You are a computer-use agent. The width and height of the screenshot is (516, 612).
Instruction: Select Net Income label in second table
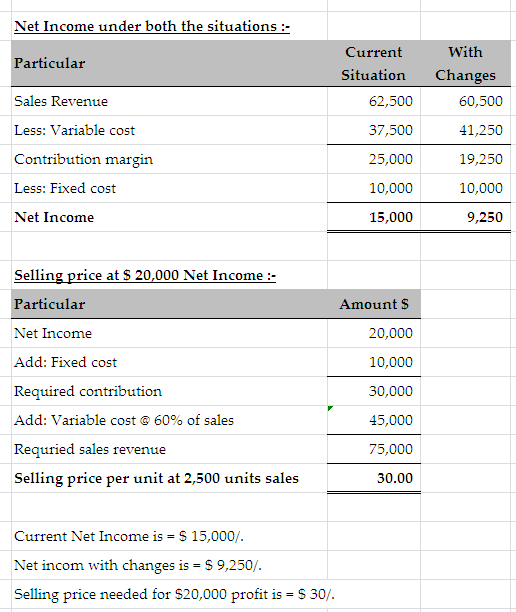tap(53, 333)
